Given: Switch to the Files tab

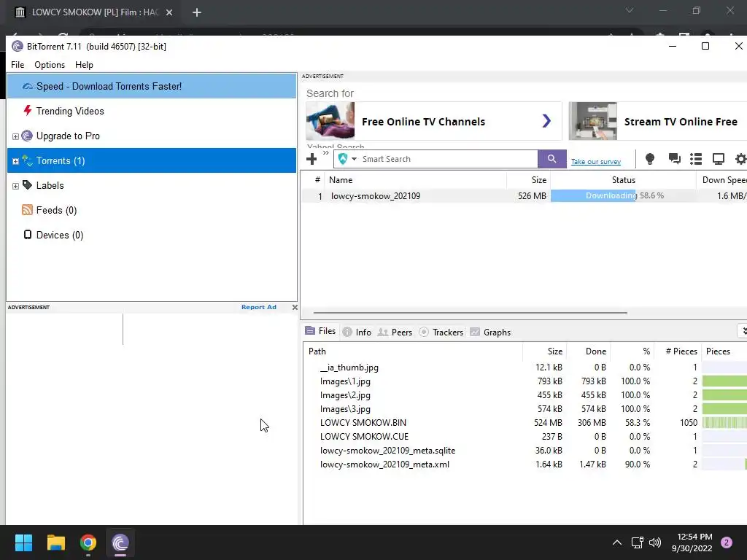Looking at the screenshot, I should coord(321,331).
